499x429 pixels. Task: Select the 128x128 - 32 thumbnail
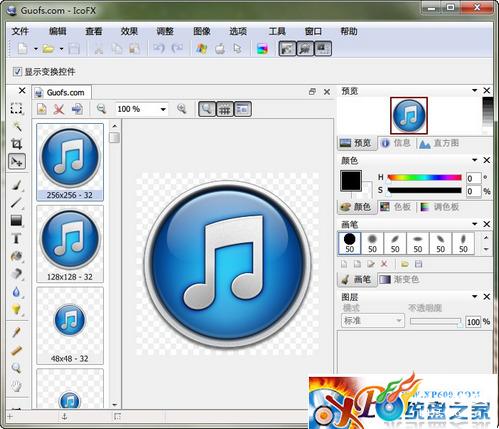(x=70, y=244)
